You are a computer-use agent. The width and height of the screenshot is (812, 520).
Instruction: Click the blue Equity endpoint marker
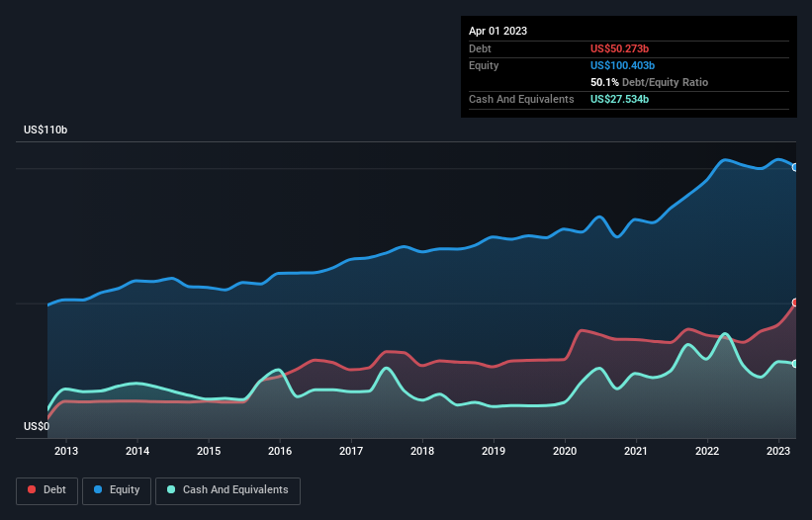pos(795,167)
